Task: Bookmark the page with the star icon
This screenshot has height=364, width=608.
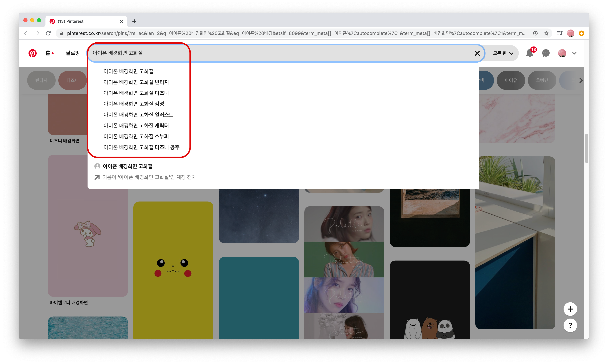Action: 546,33
